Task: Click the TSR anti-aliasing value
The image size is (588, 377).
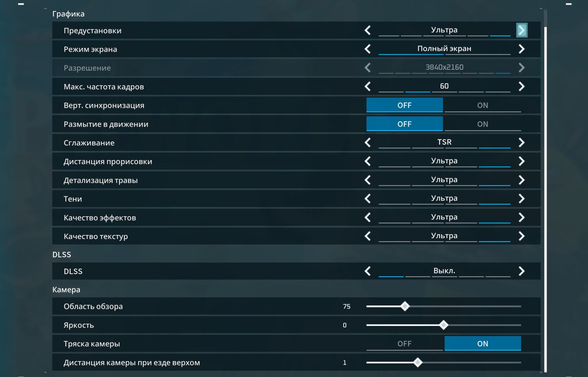Action: coord(444,142)
